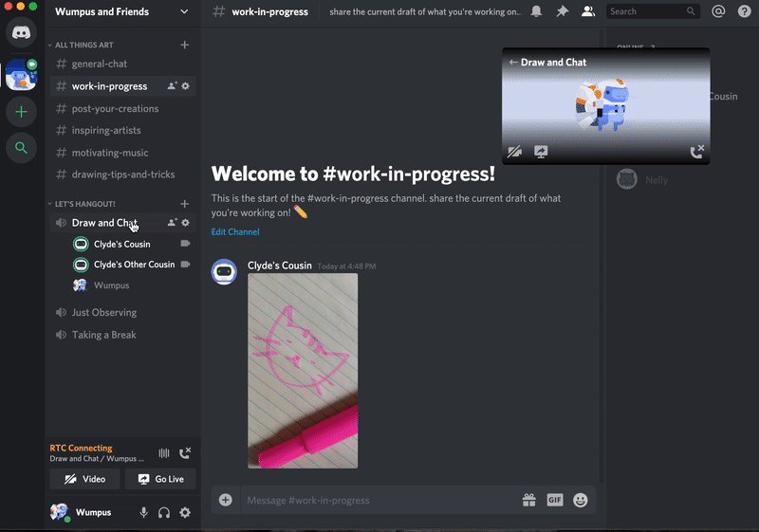This screenshot has height=532, width=759.
Task: Show pinned messages
Action: [562, 11]
